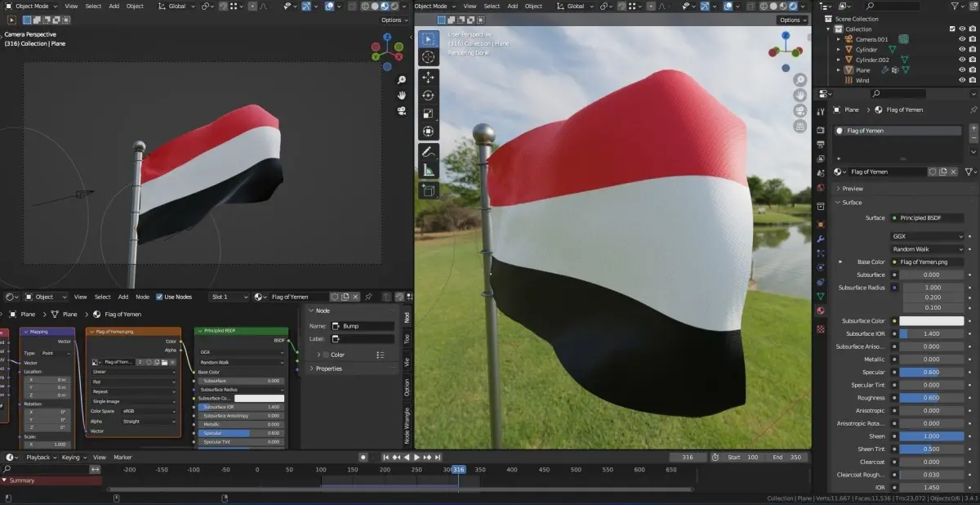Toggle the Collection exclude checkbox in outliner
The height and width of the screenshot is (505, 980).
pyautogui.click(x=952, y=29)
